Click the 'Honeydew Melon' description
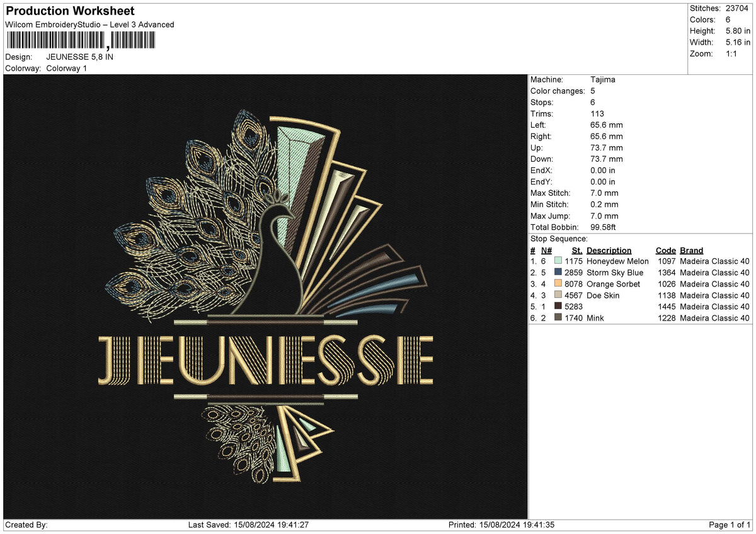Screen dimensions: 756x534 tap(617, 261)
